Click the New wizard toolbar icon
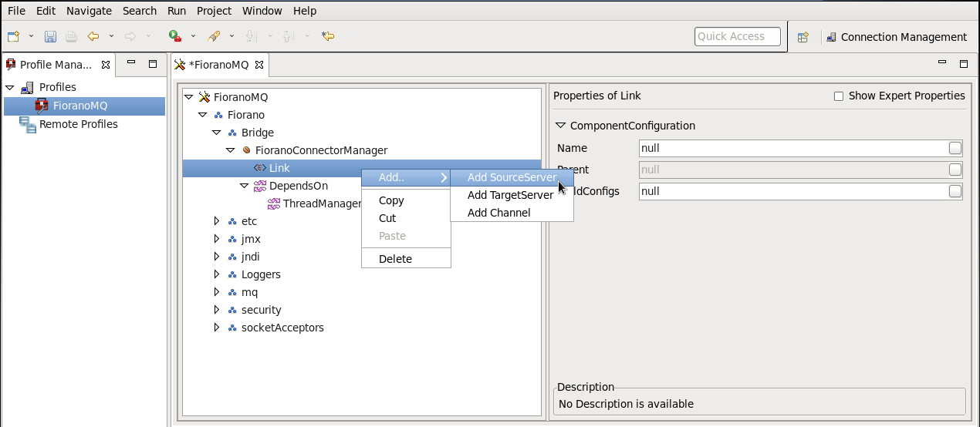The height and width of the screenshot is (427, 980). pyautogui.click(x=13, y=36)
